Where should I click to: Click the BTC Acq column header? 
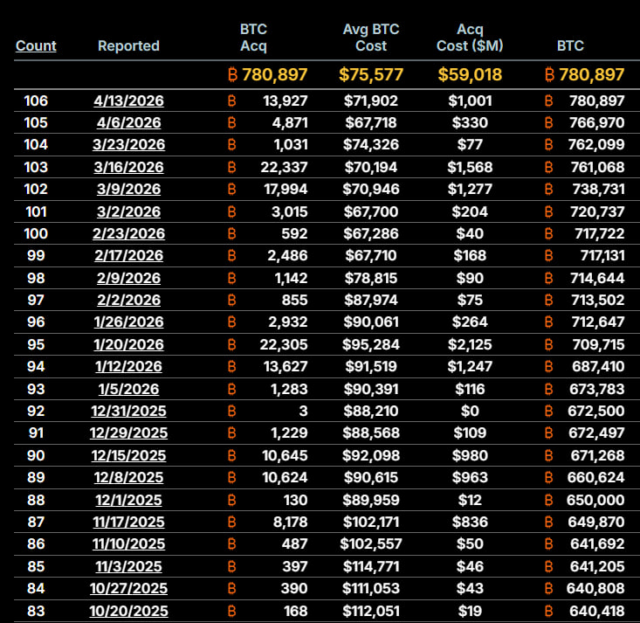253,38
